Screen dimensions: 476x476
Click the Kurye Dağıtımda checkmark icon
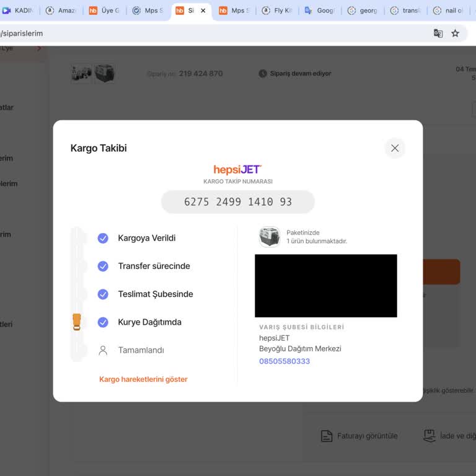tap(103, 322)
